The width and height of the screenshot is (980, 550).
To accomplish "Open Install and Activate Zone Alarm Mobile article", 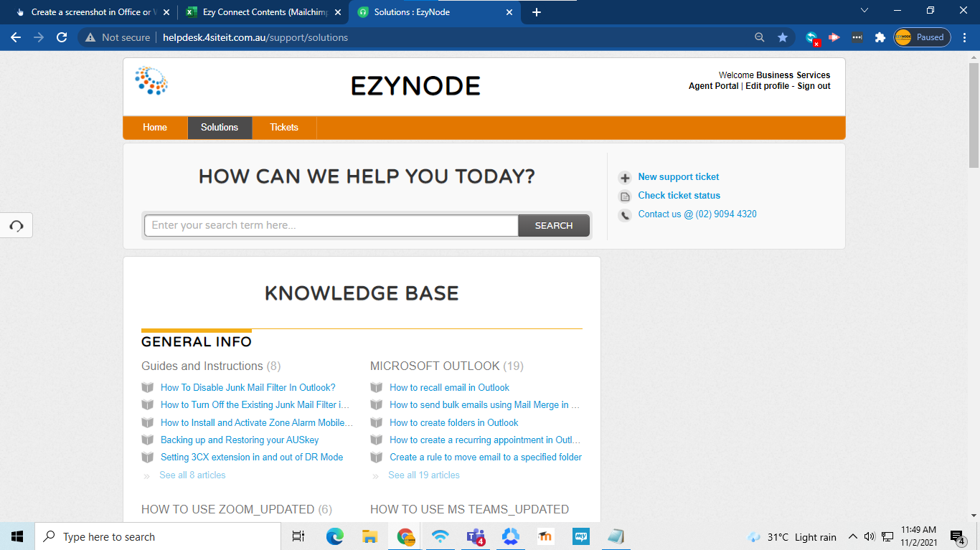I will [257, 422].
